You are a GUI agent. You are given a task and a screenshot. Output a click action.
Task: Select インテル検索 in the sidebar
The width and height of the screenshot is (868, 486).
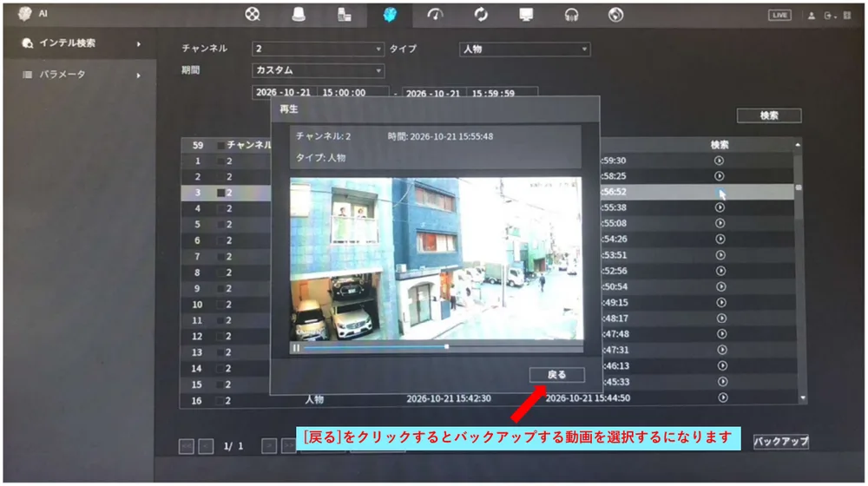click(x=67, y=43)
